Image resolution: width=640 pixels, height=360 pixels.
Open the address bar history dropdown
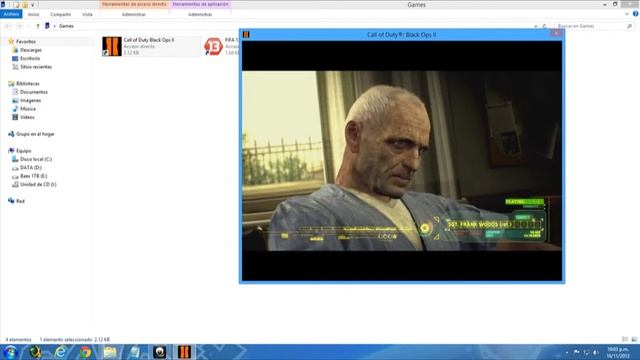[536, 26]
